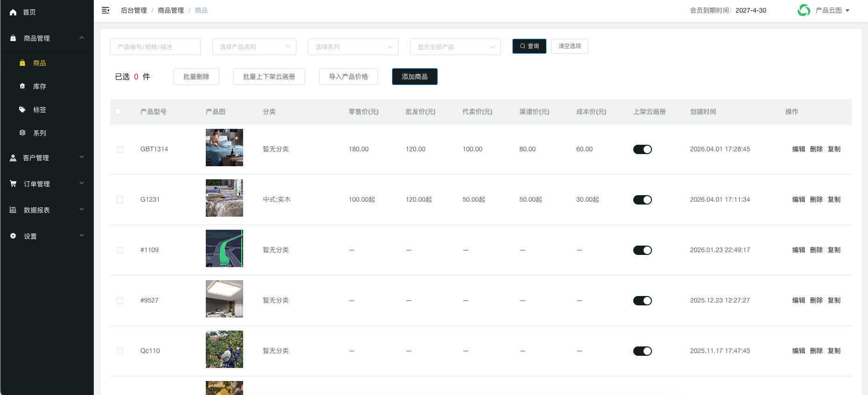Click the 商品管理 lock bag icon
Image resolution: width=868 pixels, height=395 pixels.
coord(13,38)
